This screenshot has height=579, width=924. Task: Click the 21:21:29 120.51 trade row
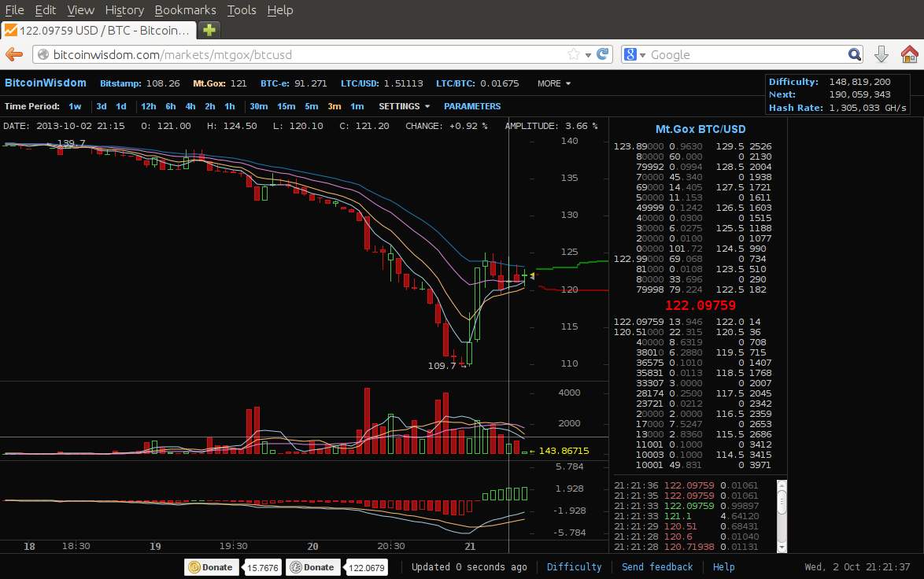[x=686, y=526]
